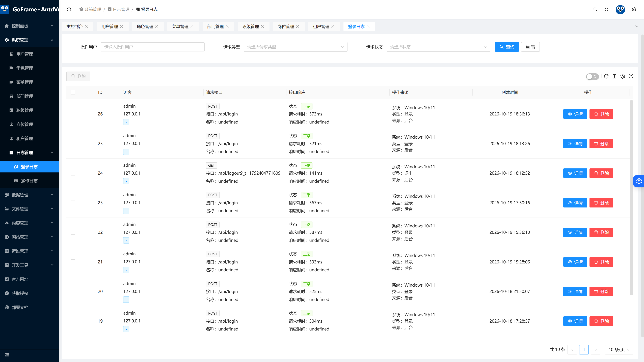Open header settings gear icon
The height and width of the screenshot is (362, 644).
pyautogui.click(x=634, y=10)
